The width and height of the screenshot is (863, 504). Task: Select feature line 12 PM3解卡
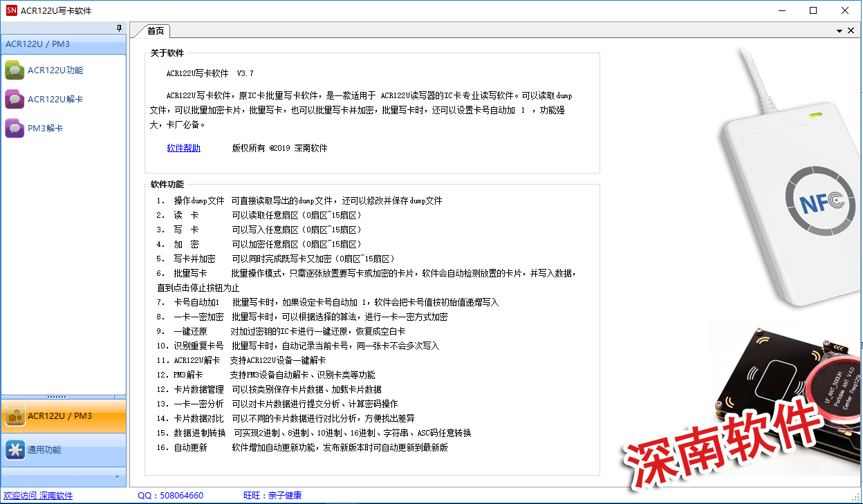(266, 375)
